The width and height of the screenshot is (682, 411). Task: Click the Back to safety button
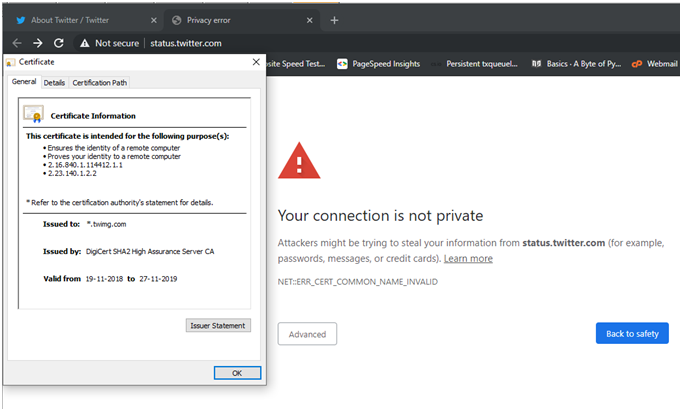632,334
